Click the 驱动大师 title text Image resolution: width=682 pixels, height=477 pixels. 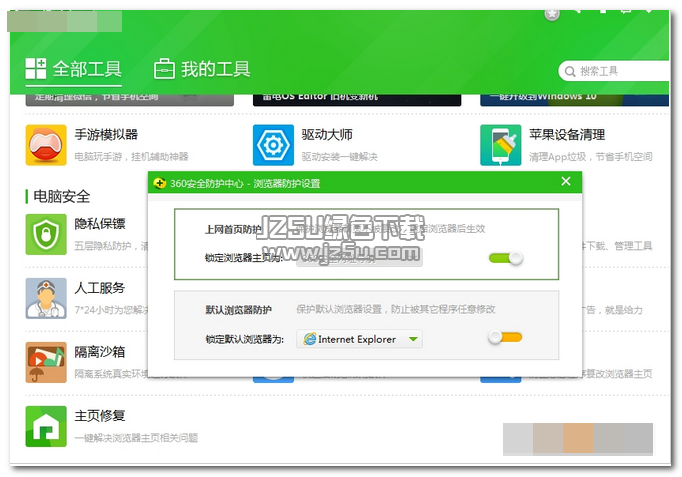click(x=327, y=134)
